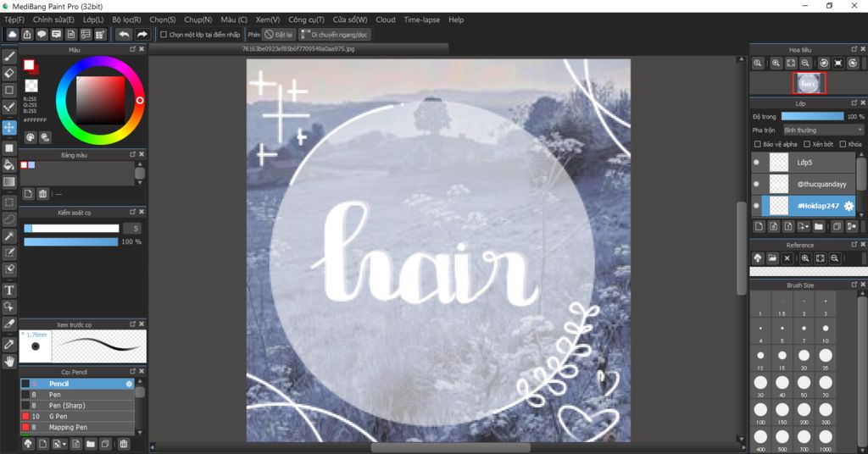Open Pencil brush settings gear

coord(129,384)
